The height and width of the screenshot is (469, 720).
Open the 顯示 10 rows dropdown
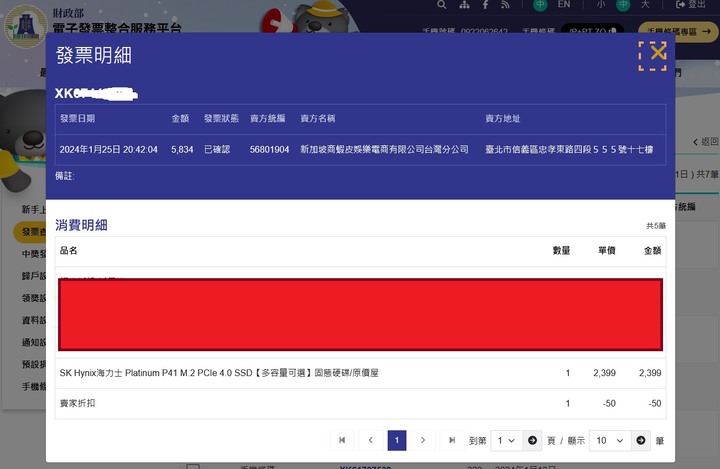click(x=610, y=441)
